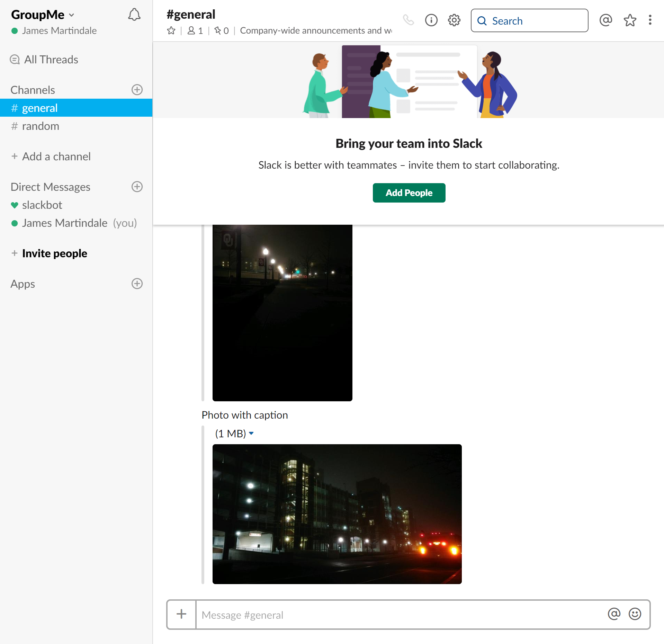Show starred items with star icon
This screenshot has width=664, height=644.
pos(630,20)
